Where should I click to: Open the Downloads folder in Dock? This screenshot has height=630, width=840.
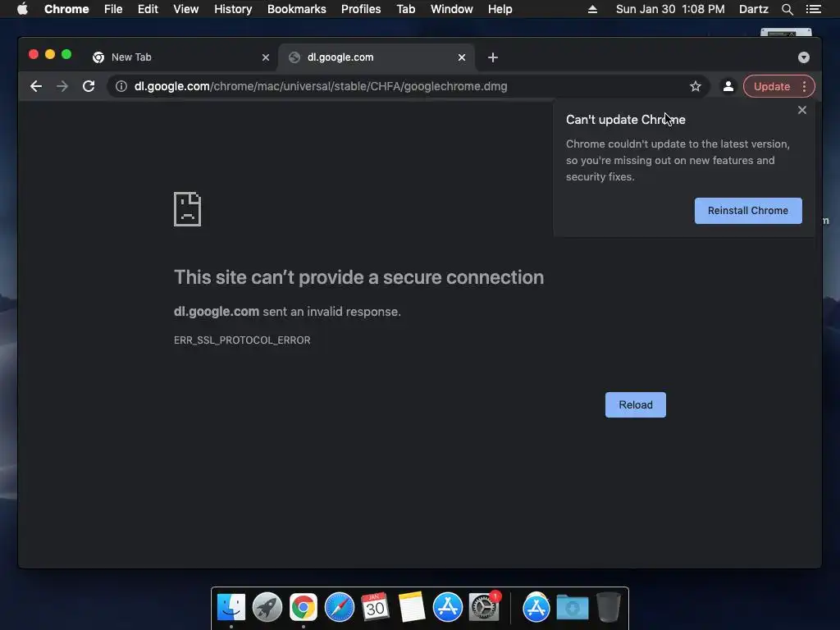572,608
